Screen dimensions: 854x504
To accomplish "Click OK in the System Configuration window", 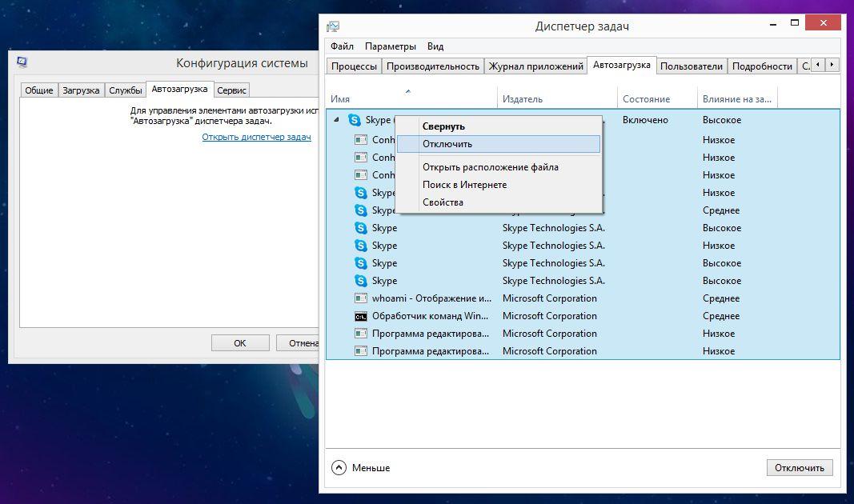I will pyautogui.click(x=240, y=343).
